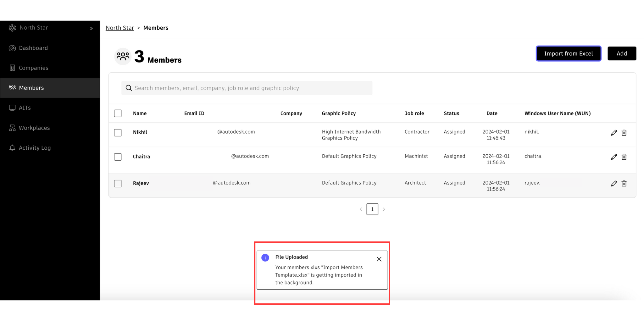This screenshot has width=644, height=321.
Task: Go to previous page of members
Action: coord(361,209)
